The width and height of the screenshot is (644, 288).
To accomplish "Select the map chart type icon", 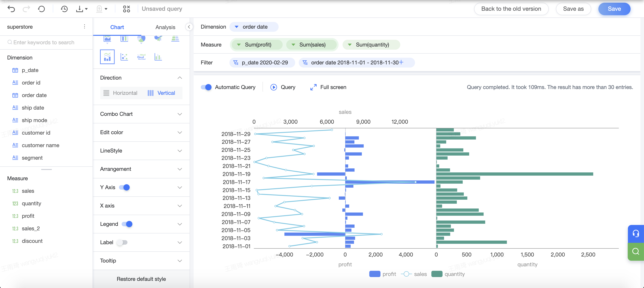I will click(158, 38).
